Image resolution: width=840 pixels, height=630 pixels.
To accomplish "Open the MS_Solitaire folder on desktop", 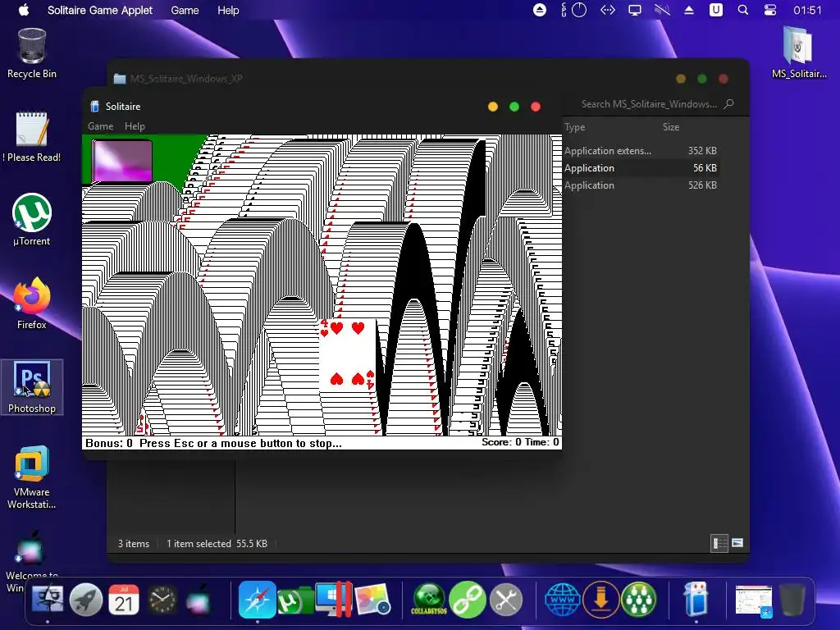I will (x=799, y=52).
